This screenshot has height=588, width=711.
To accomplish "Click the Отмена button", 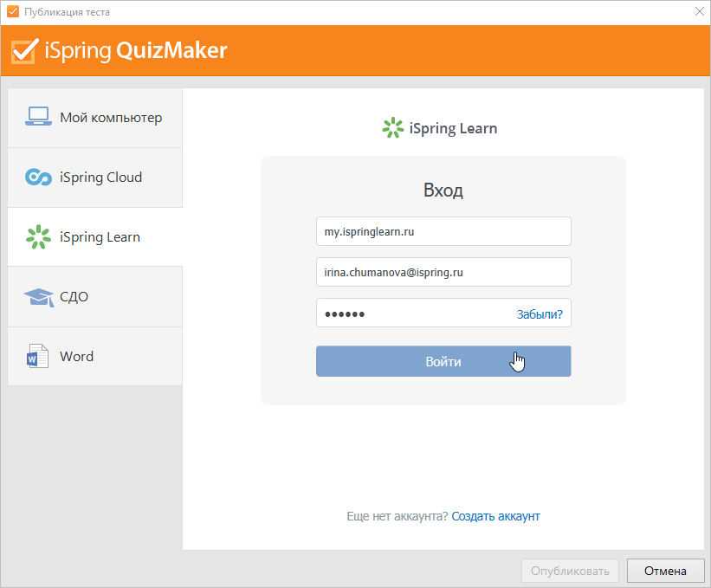I will point(666,571).
